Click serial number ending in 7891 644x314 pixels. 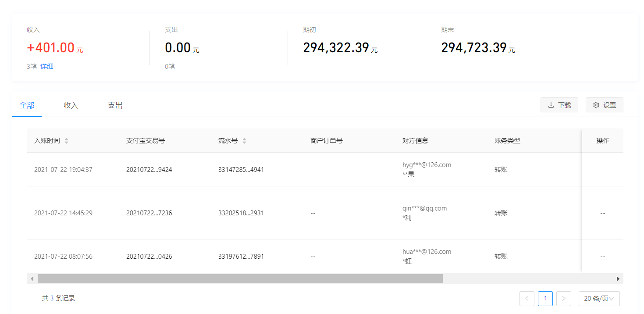(241, 257)
